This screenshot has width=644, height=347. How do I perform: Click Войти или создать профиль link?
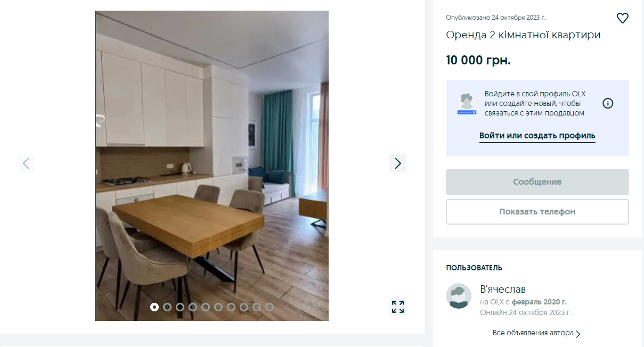pyautogui.click(x=537, y=136)
